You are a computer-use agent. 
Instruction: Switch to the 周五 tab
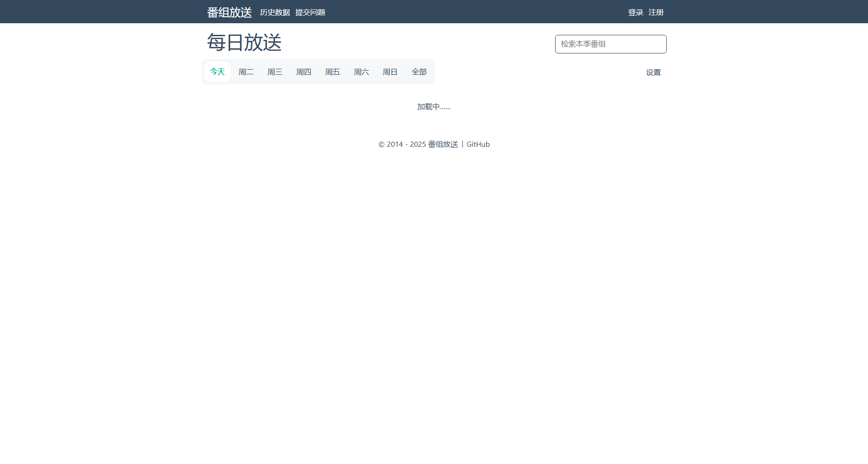point(332,72)
